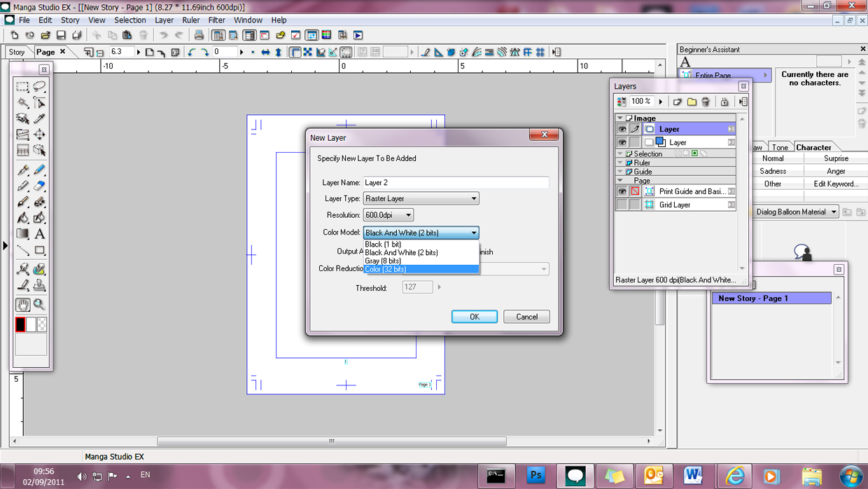
Task: Toggle visibility of Print Guide layer
Action: point(622,191)
